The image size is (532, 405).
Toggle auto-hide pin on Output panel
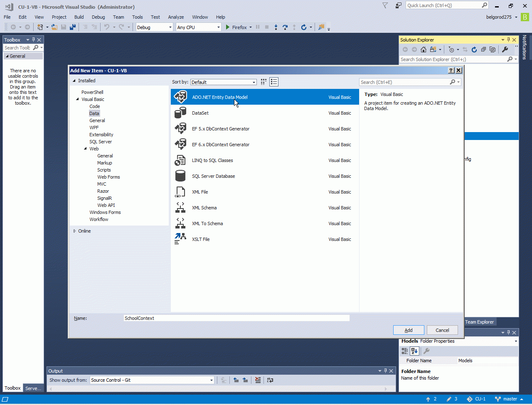click(385, 371)
